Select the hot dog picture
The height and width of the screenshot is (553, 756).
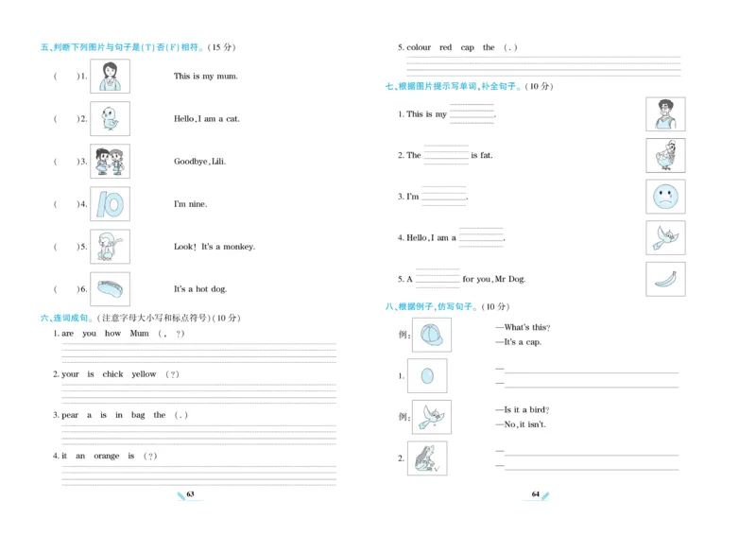click(x=110, y=289)
